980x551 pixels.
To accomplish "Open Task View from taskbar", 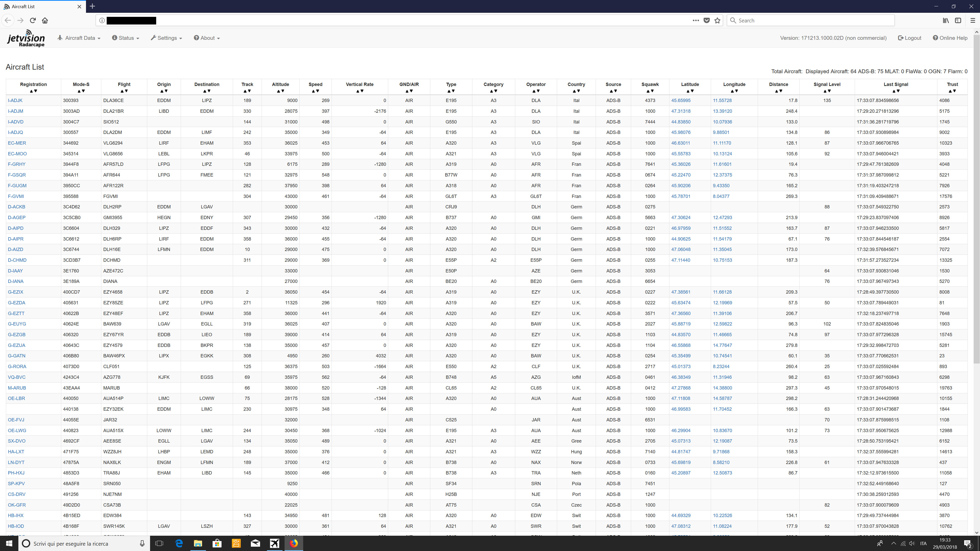I will 160,544.
